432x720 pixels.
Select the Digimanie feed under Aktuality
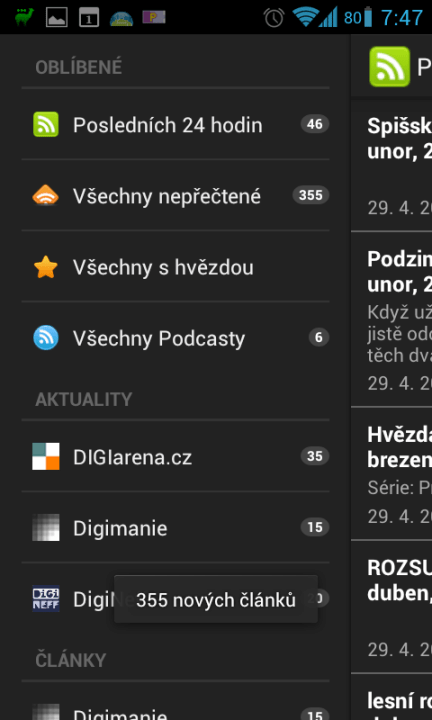(x=175, y=528)
